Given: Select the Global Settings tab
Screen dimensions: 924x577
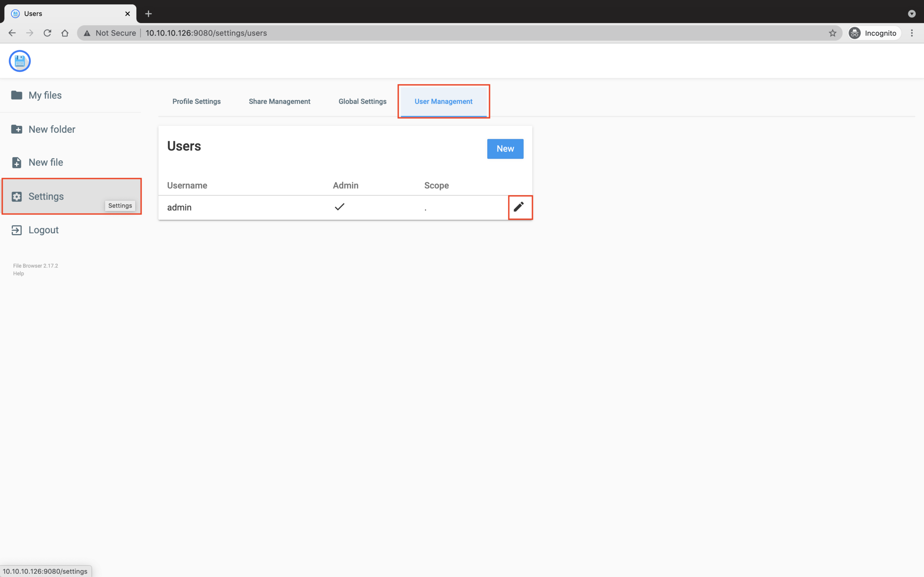Looking at the screenshot, I should (362, 101).
